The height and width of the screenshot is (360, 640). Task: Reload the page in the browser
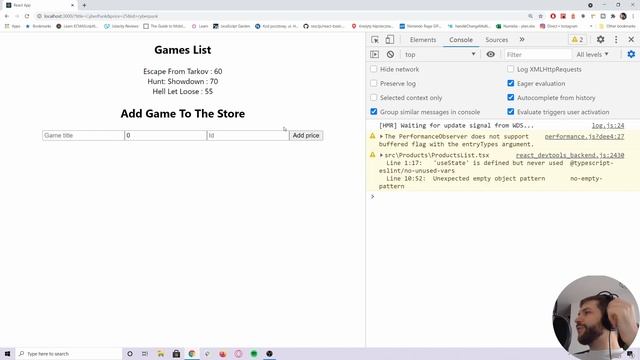(27, 16)
